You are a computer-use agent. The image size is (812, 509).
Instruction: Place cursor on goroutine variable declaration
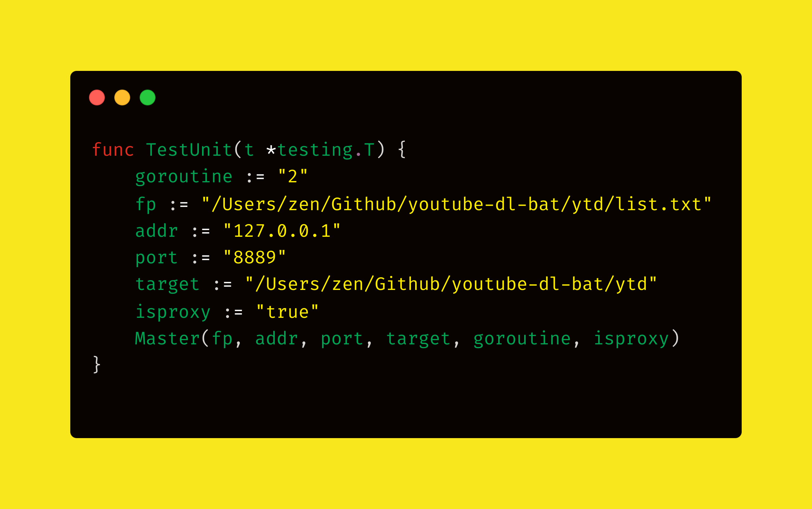click(184, 177)
